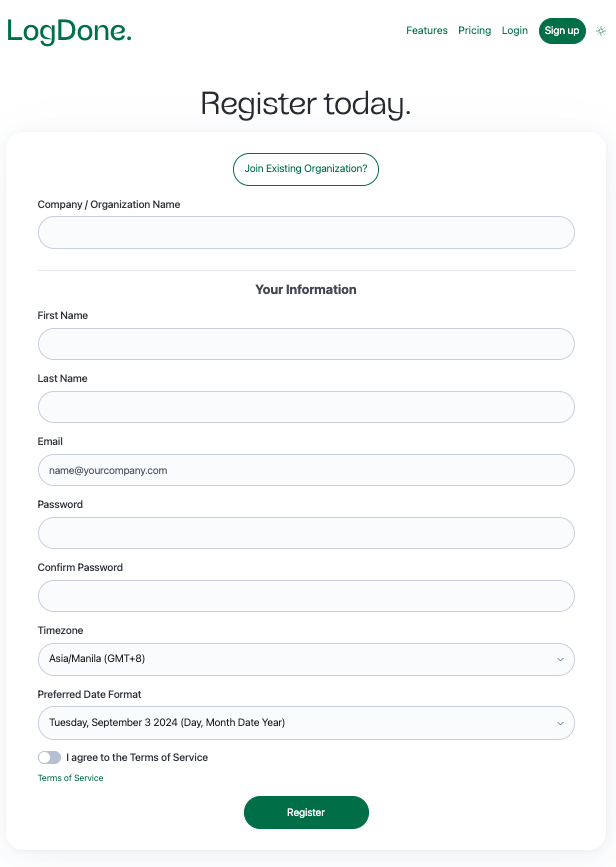Focus the Password input field
This screenshot has height=867, width=616.
306,533
